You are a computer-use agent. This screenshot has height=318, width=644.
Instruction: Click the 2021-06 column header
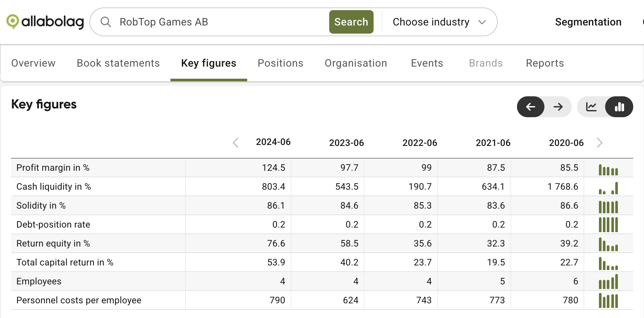(x=493, y=143)
